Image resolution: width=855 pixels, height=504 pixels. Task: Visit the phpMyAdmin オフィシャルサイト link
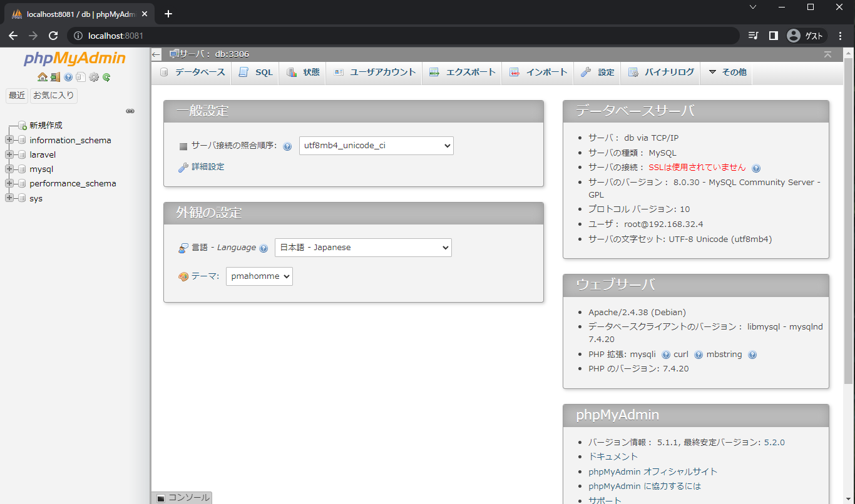pos(653,471)
